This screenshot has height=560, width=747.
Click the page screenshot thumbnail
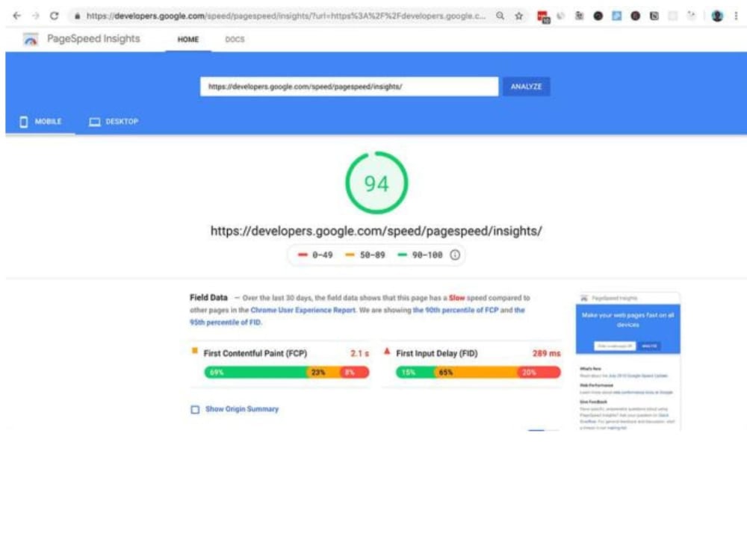coord(628,361)
